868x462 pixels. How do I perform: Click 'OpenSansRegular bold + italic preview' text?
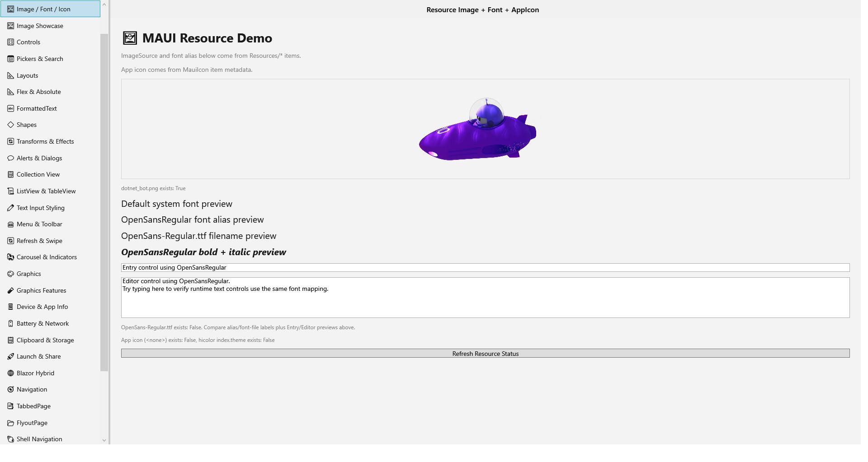tap(203, 252)
